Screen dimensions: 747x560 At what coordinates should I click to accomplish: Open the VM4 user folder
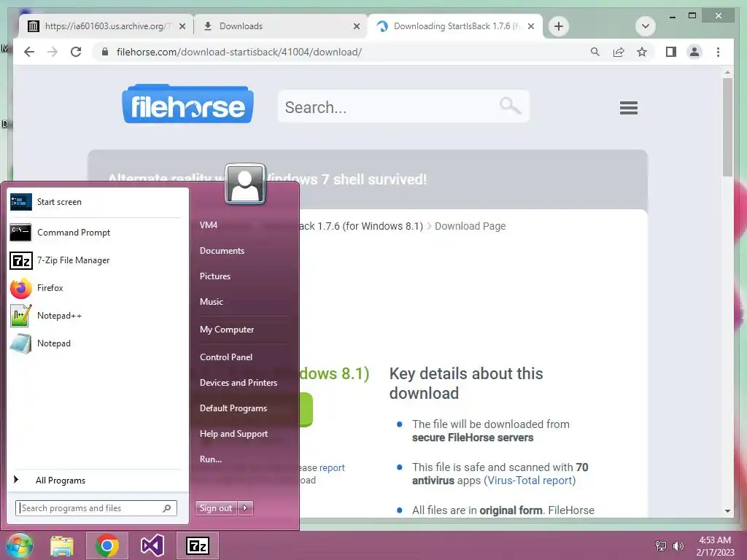(x=209, y=225)
